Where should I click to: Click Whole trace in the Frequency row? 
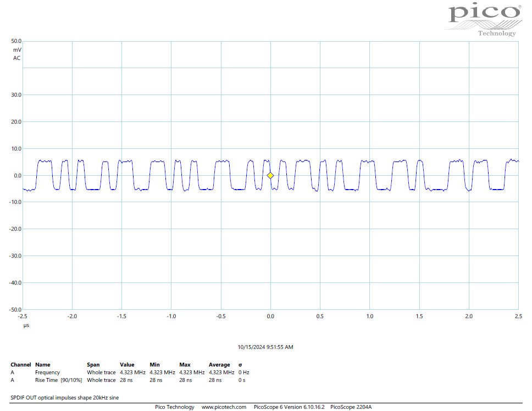101,373
